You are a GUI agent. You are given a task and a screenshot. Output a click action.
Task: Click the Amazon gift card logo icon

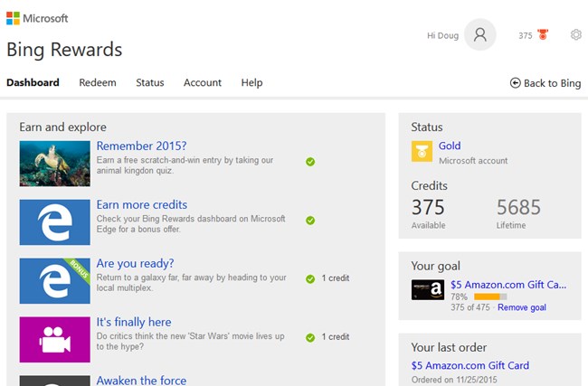point(428,289)
